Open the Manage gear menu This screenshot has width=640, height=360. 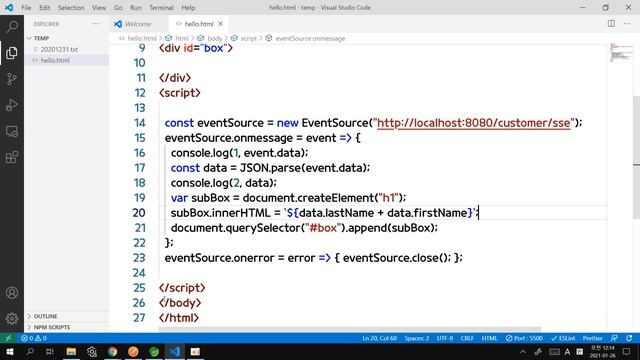pyautogui.click(x=12, y=318)
